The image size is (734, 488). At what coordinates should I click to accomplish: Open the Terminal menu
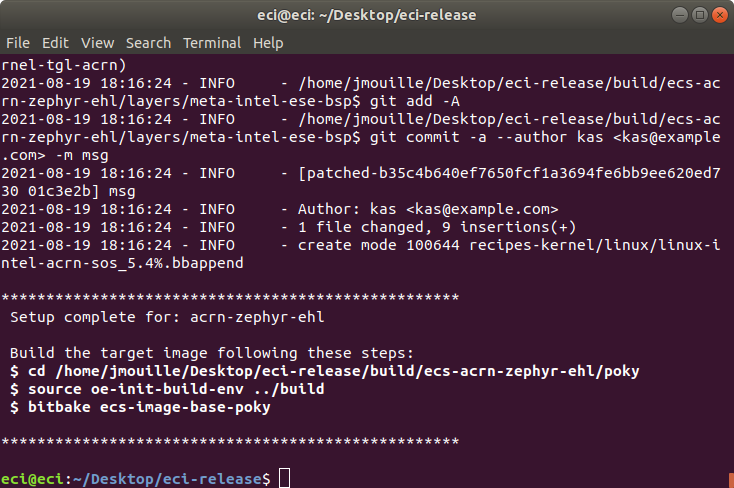click(x=212, y=43)
